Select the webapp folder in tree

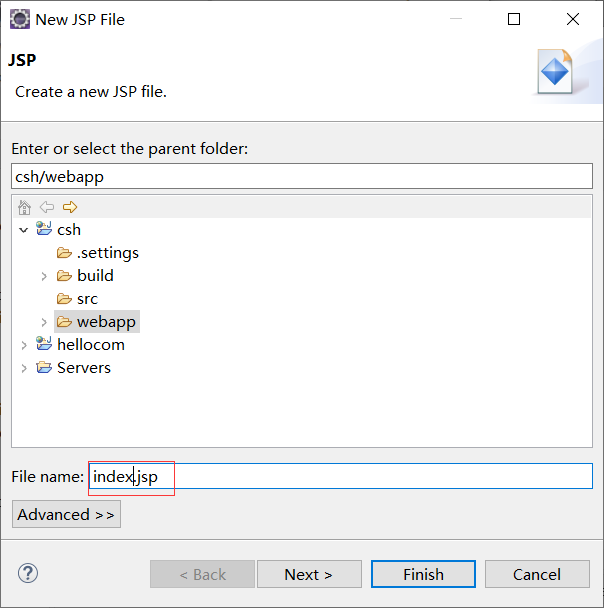click(x=105, y=322)
